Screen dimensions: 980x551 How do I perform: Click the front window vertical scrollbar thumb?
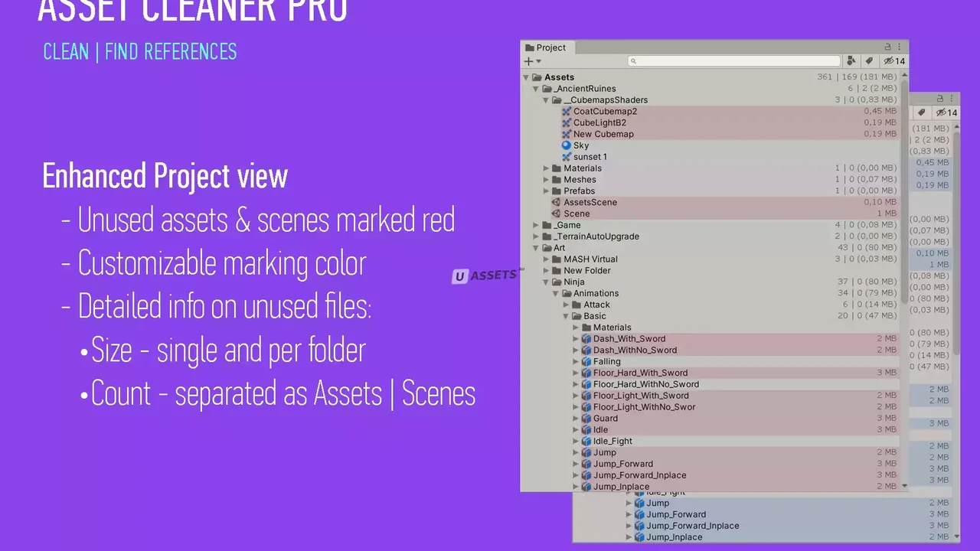pyautogui.click(x=905, y=191)
